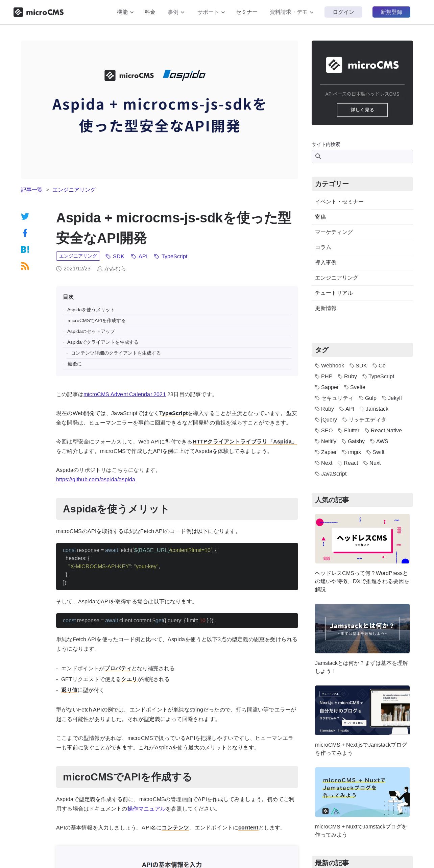The image size is (434, 868).
Task: Open the PHP tag
Action: (x=324, y=377)
